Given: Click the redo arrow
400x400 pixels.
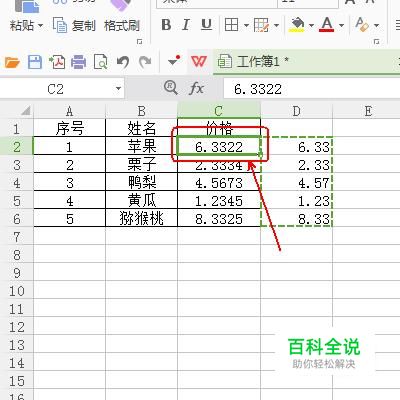Looking at the screenshot, I should tap(145, 62).
